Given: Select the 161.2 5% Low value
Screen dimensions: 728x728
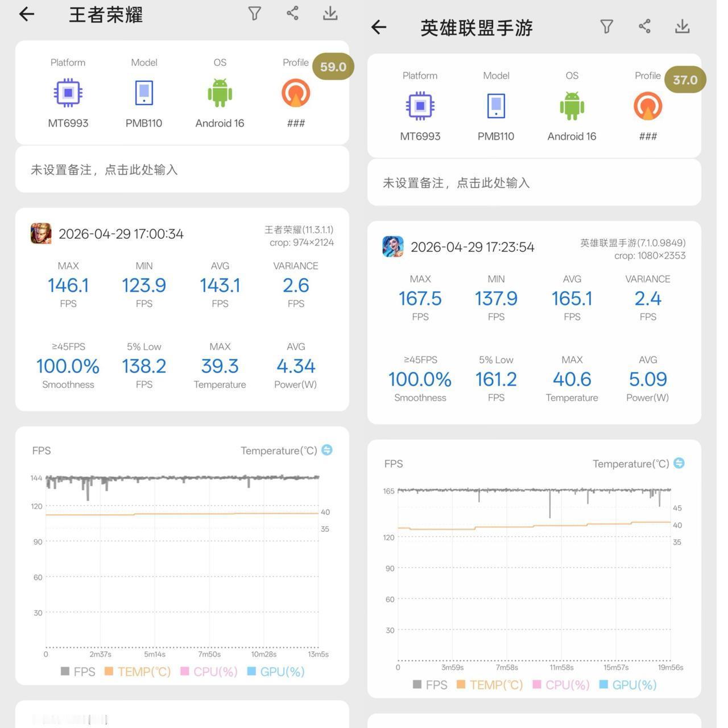Looking at the screenshot, I should (x=496, y=379).
